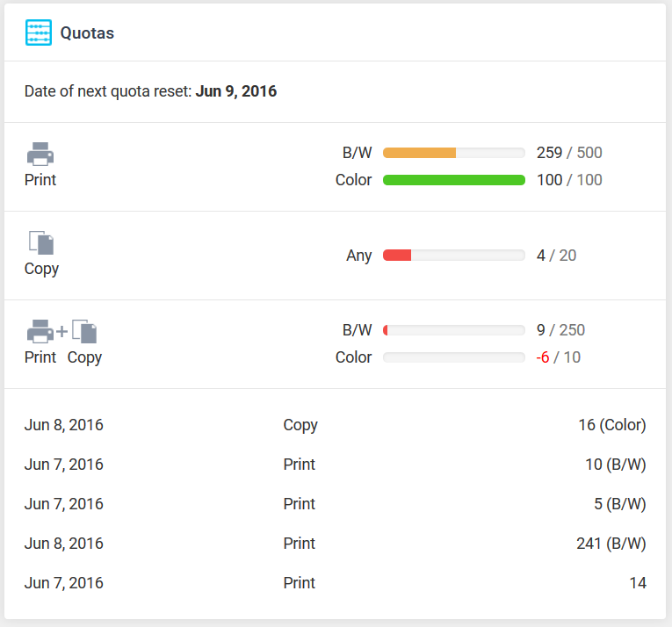This screenshot has height=627, width=672.
Task: Select the Print entry with 10 (B/W)
Action: pos(336,465)
